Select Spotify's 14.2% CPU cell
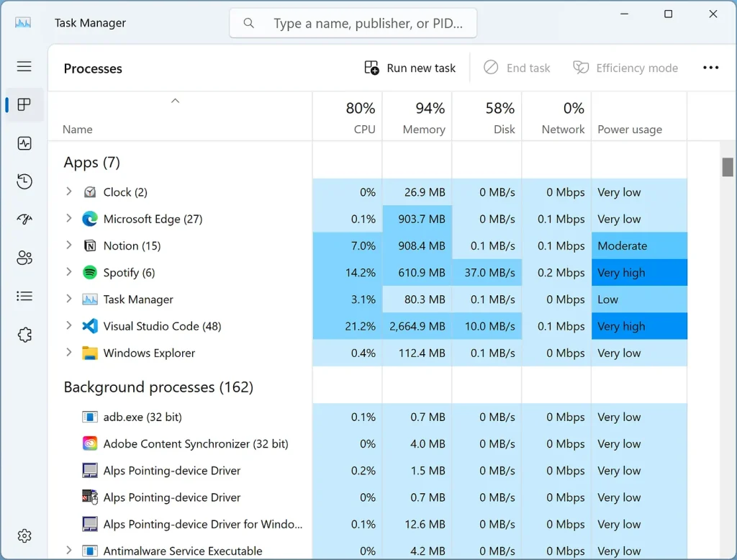737x560 pixels. click(348, 272)
